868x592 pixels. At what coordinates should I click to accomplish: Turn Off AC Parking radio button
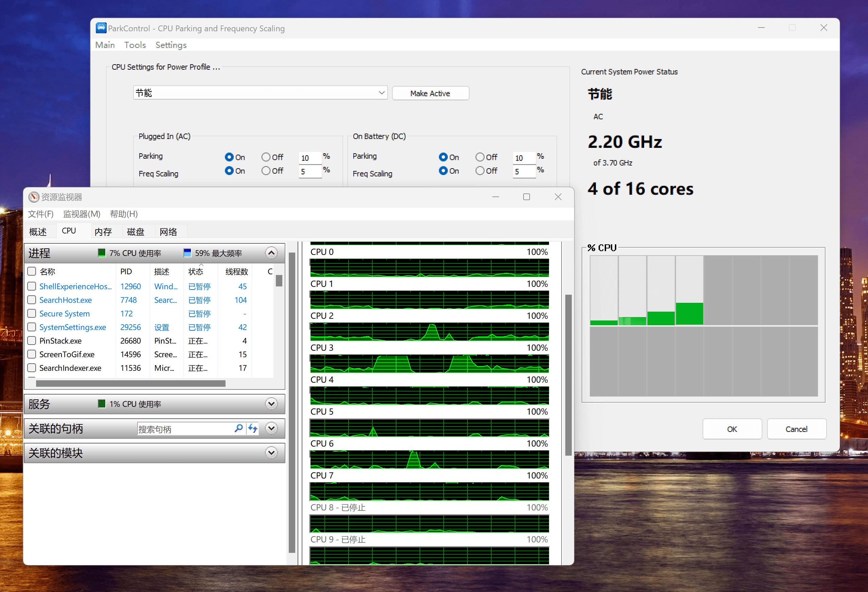pyautogui.click(x=266, y=157)
